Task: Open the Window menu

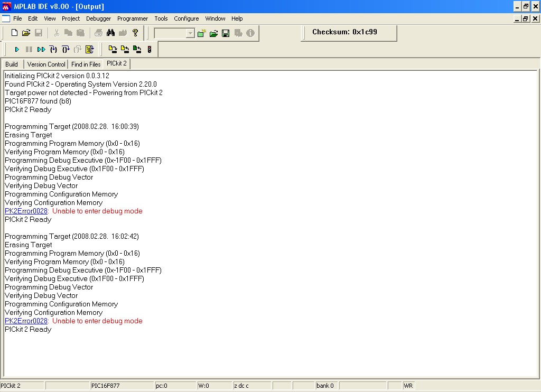Action: 215,18
